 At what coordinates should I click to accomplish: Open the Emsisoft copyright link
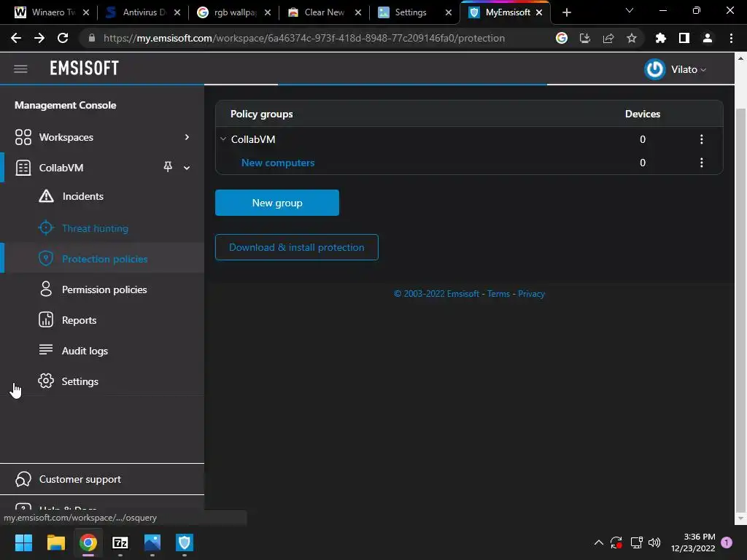[x=436, y=294]
